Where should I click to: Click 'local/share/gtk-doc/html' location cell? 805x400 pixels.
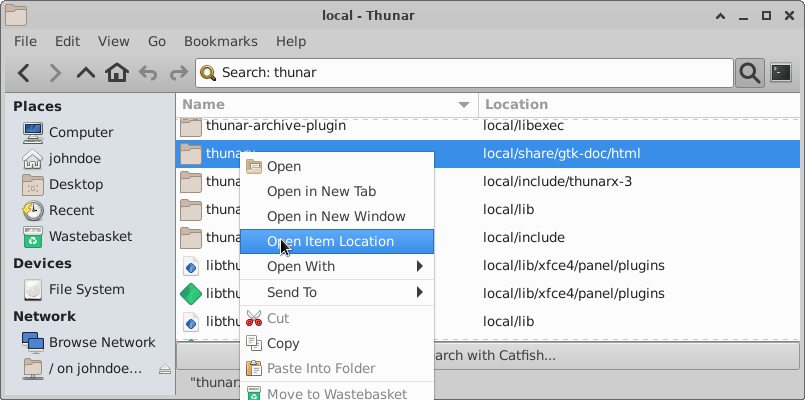point(562,154)
